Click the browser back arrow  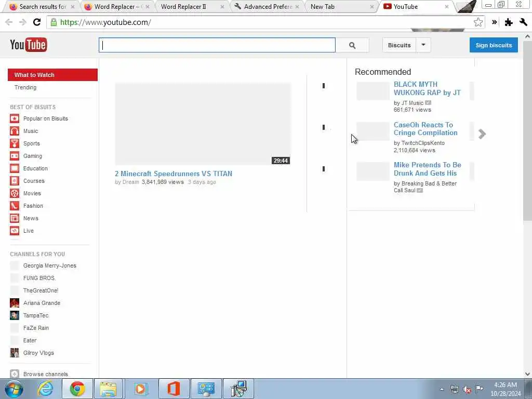click(9, 22)
